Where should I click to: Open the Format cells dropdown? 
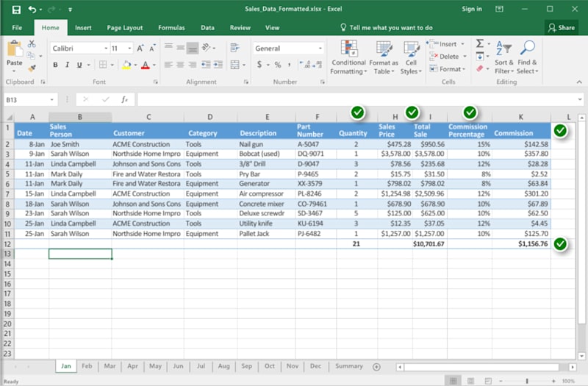(x=448, y=69)
